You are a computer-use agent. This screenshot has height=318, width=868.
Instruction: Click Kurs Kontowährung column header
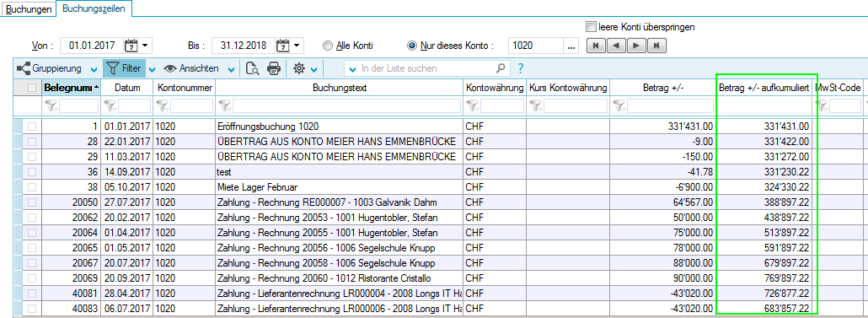568,88
